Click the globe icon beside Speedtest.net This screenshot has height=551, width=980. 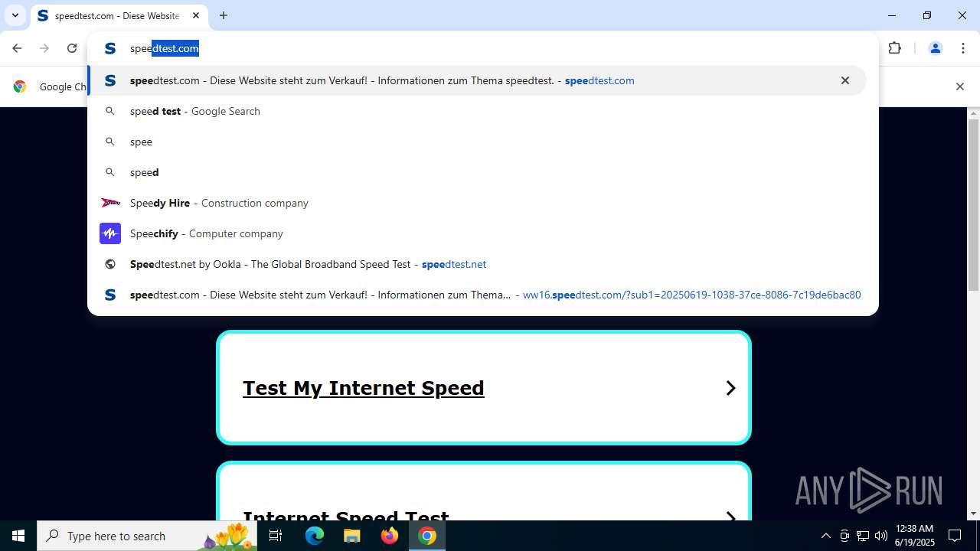click(110, 264)
